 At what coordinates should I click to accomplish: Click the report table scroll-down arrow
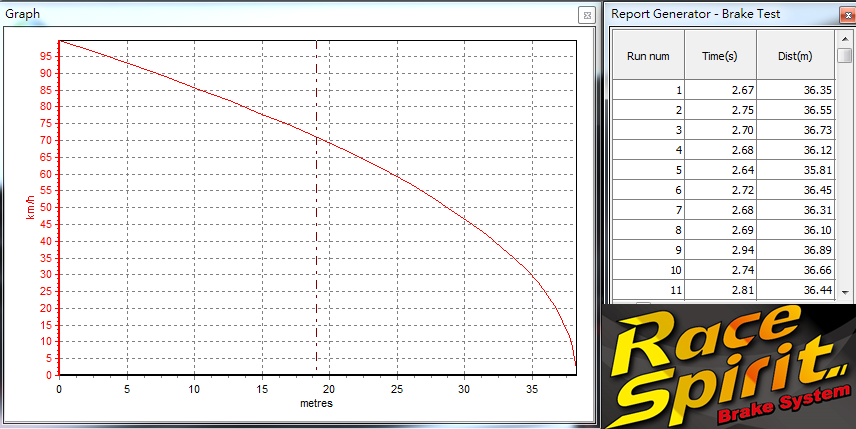coord(845,293)
